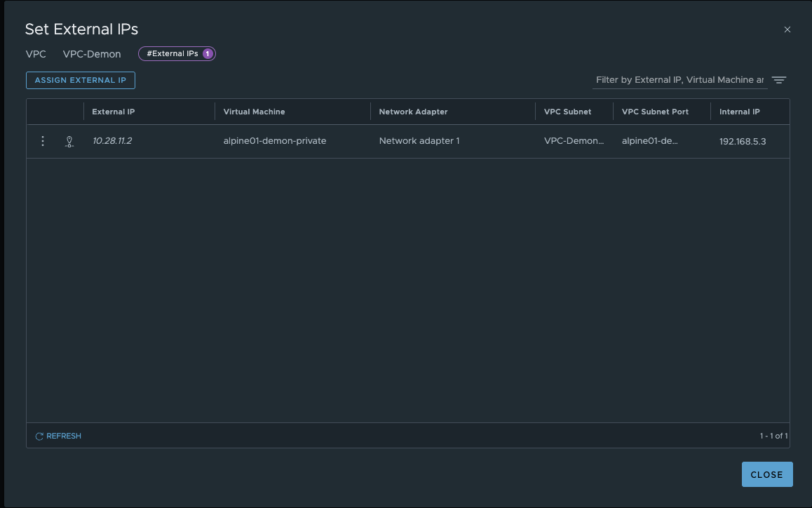Select the alpine01-demon-private virtual machine cell
812x508 pixels.
275,141
